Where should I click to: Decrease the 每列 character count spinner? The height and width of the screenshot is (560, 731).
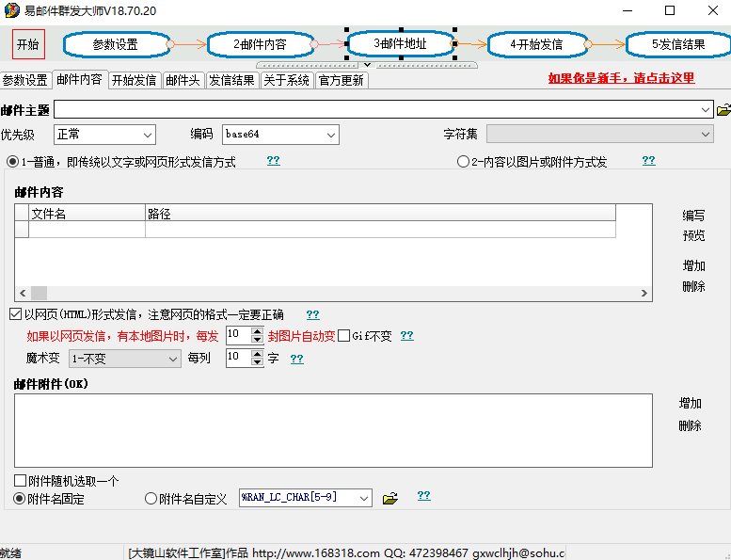pos(257,361)
